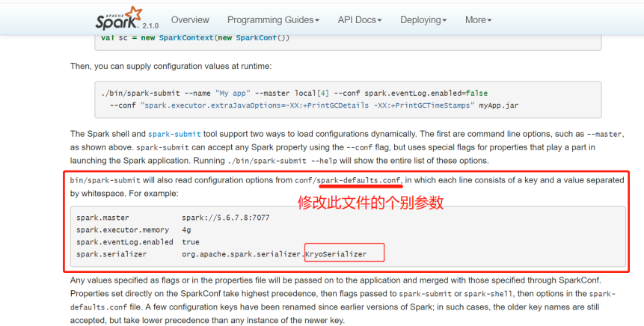Click the 4g memory value
Viewport: 644px width, 326px height.
pos(186,230)
